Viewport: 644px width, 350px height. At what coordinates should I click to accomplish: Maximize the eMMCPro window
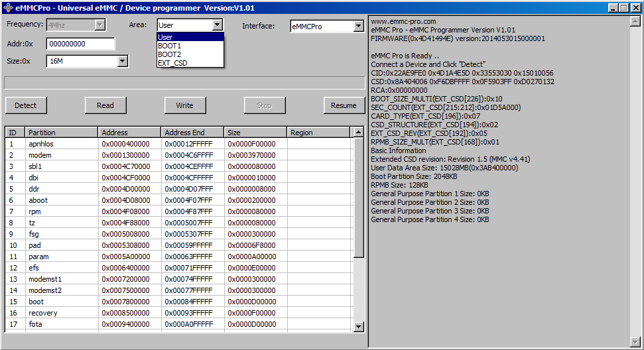[624, 8]
